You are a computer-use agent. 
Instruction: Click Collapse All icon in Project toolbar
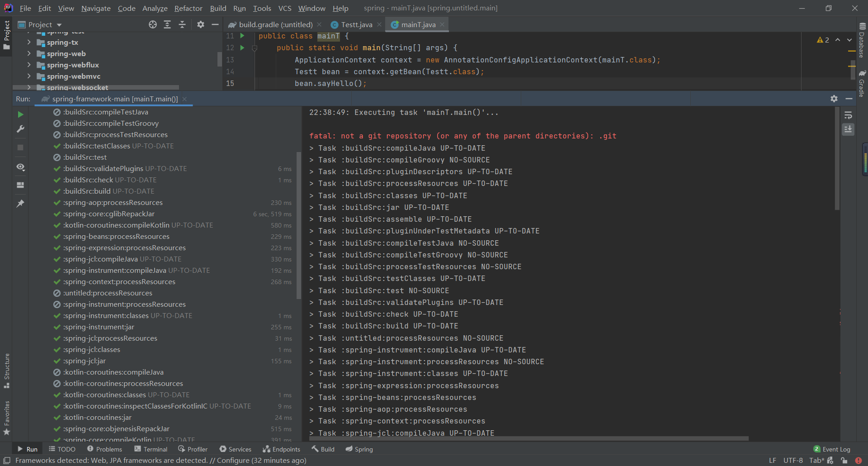tap(182, 24)
